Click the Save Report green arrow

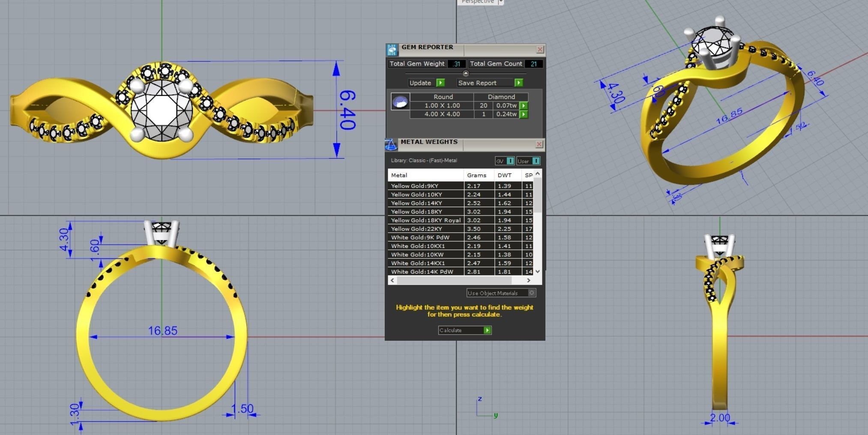click(x=518, y=83)
